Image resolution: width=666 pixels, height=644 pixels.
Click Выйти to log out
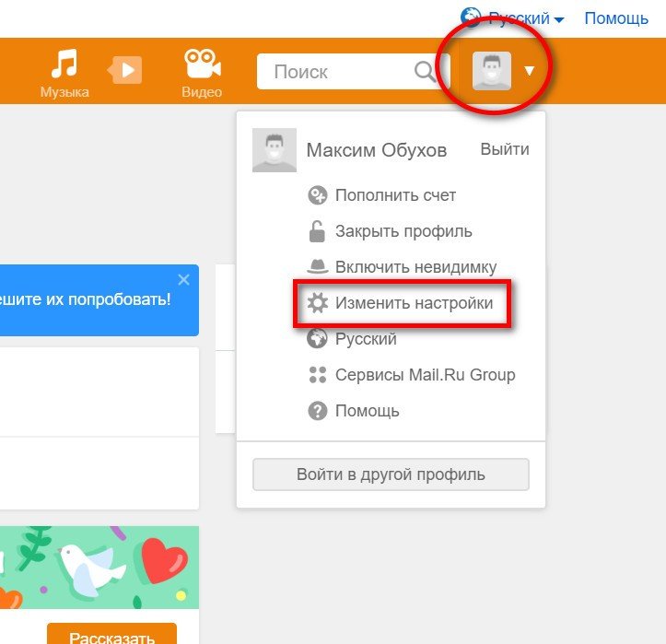click(x=505, y=149)
